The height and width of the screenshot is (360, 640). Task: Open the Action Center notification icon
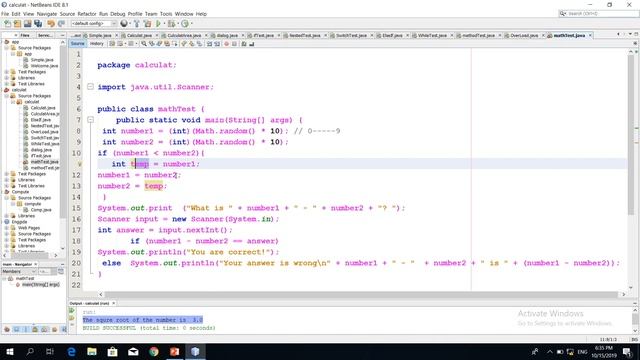coord(627,351)
